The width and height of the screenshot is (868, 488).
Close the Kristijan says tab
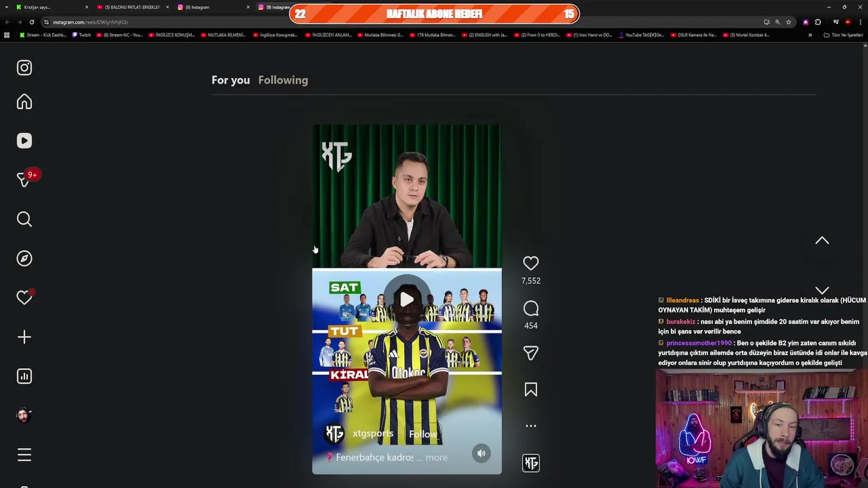[86, 7]
